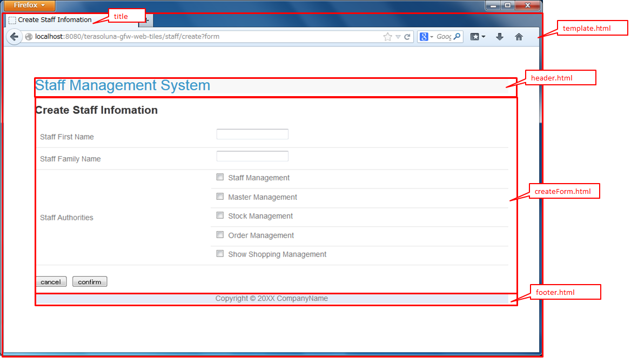The width and height of the screenshot is (631, 364).
Task: Click the Staff Management System header link
Action: click(x=123, y=85)
